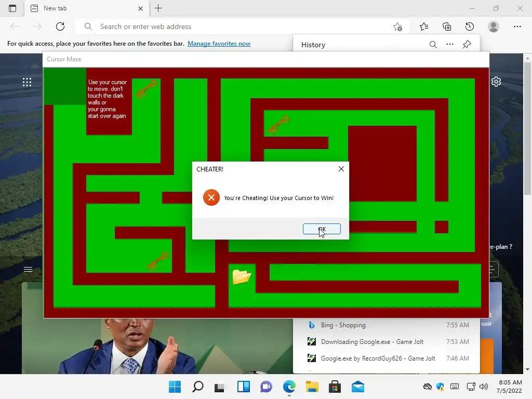This screenshot has height=399, width=532.
Task: Click the key in the lower-left maze chamber
Action: pos(158,261)
